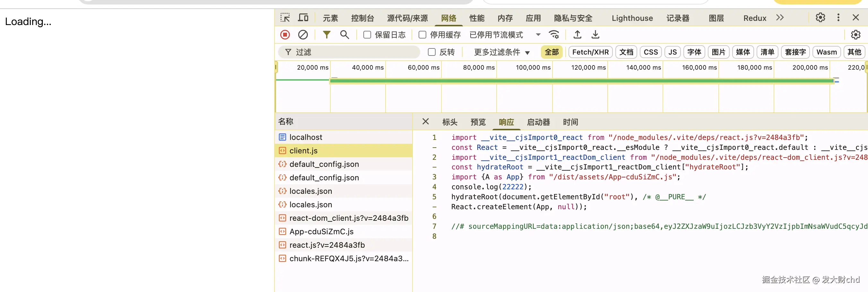The height and width of the screenshot is (292, 868).
Task: Toggle the device toolbar icon
Action: click(x=303, y=18)
